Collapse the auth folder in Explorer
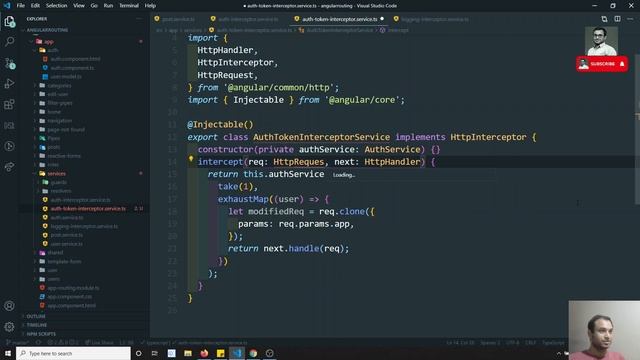 pyautogui.click(x=53, y=50)
